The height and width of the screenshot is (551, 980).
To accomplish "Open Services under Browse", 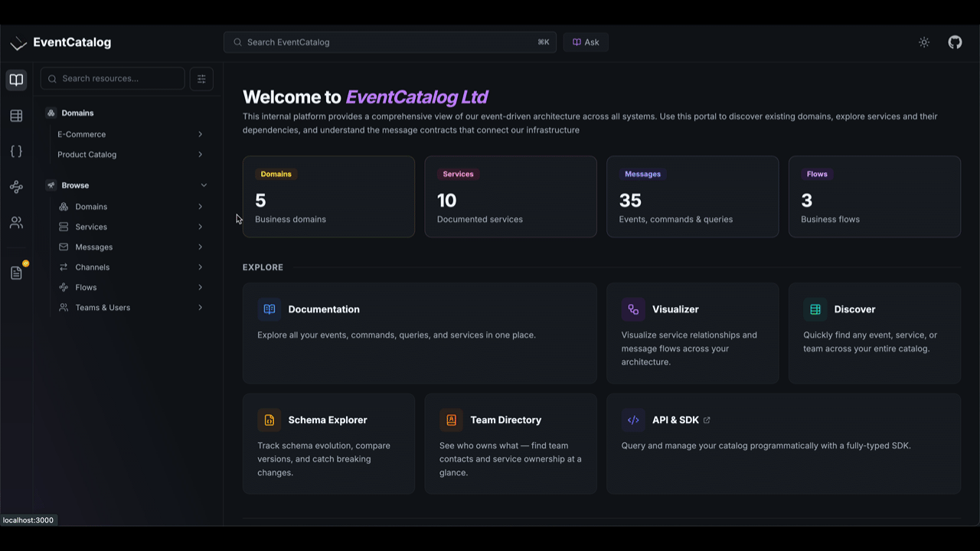I will pyautogui.click(x=91, y=227).
